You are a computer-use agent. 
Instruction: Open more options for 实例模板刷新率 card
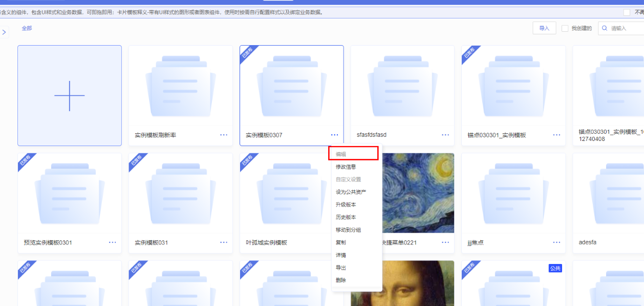[224, 135]
